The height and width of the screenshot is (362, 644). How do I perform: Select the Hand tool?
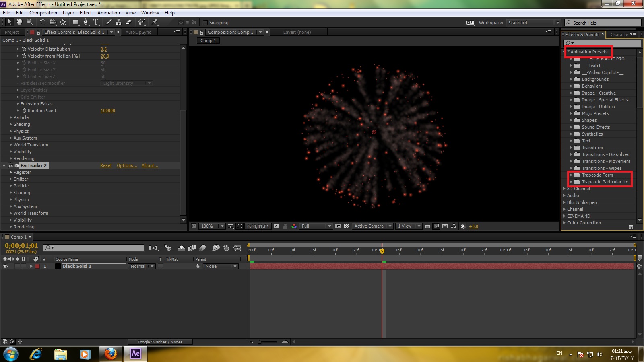point(19,22)
